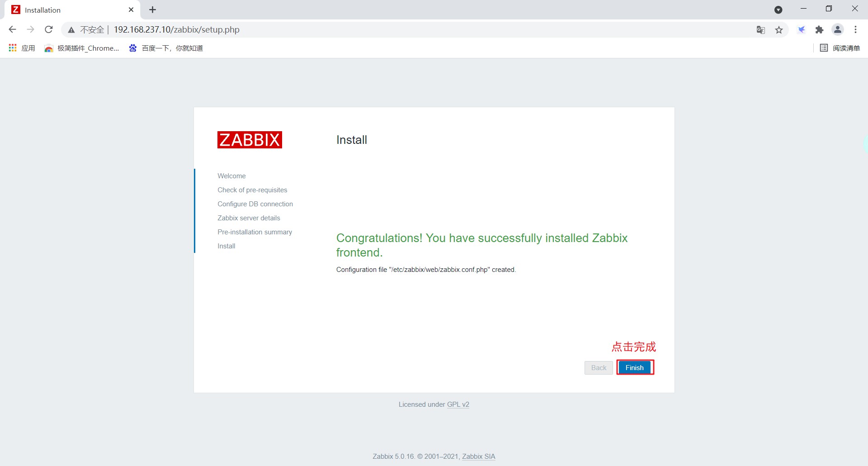Select the Zabbix server details step
This screenshot has height=466, width=868.
tap(249, 218)
